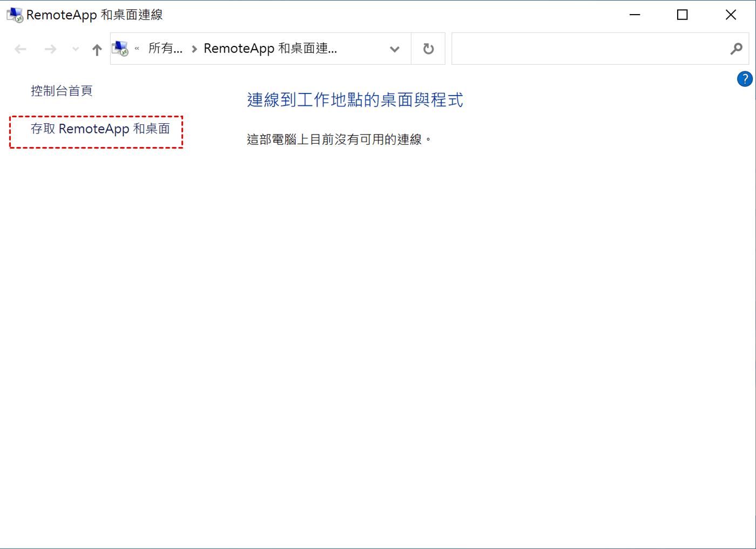This screenshot has height=549, width=756.
Task: Click text 這部電腦上目前沒有可用的連線。
Action: (339, 139)
